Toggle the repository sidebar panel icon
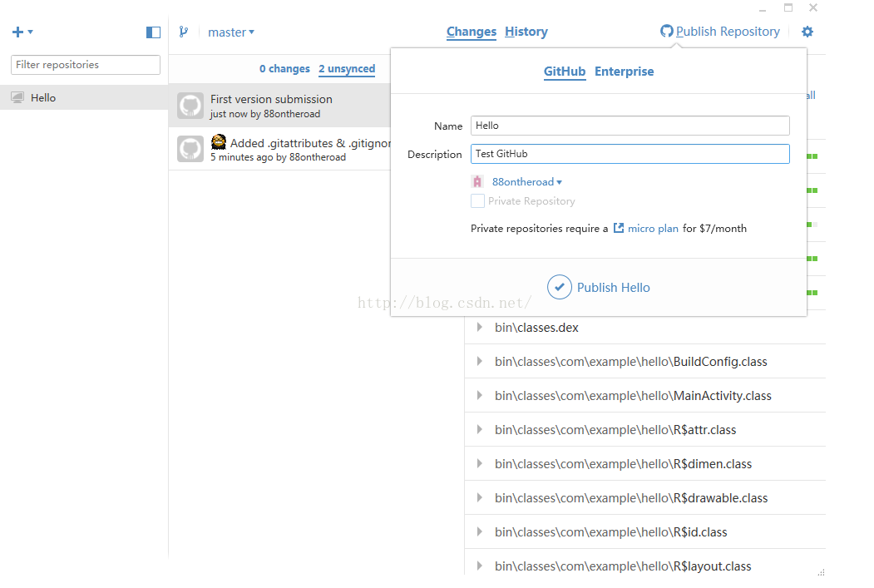This screenshot has width=874, height=588. point(153,32)
